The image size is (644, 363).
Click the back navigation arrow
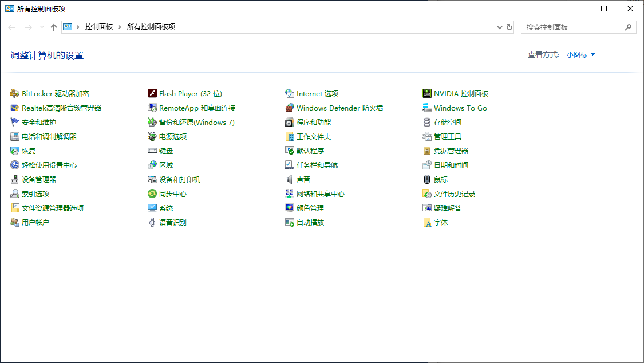point(11,27)
